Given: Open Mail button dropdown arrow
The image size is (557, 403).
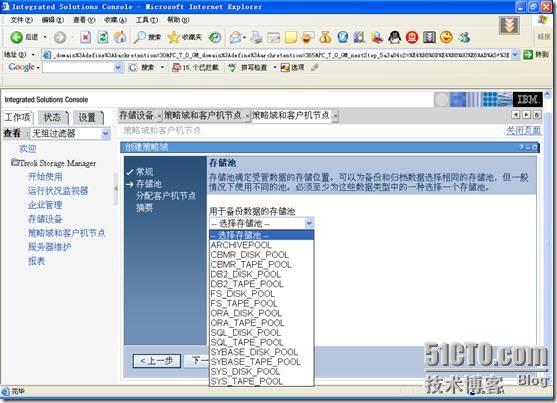Looking at the screenshot, I should (244, 37).
